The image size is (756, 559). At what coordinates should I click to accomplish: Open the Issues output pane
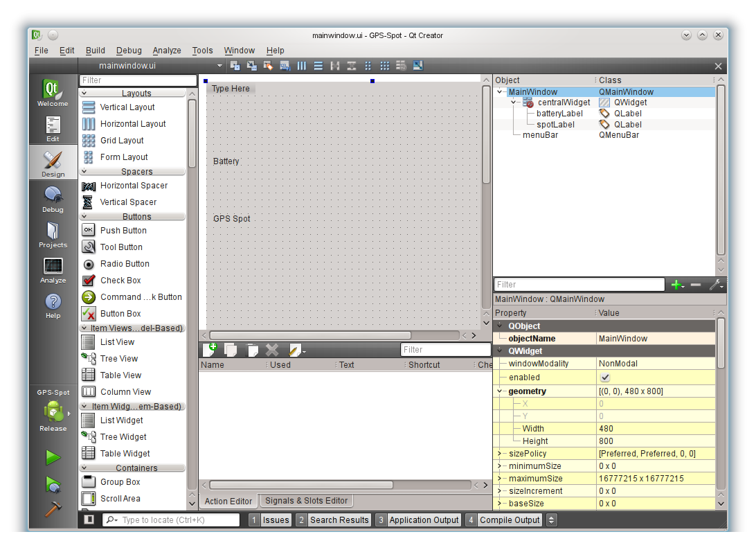[271, 520]
